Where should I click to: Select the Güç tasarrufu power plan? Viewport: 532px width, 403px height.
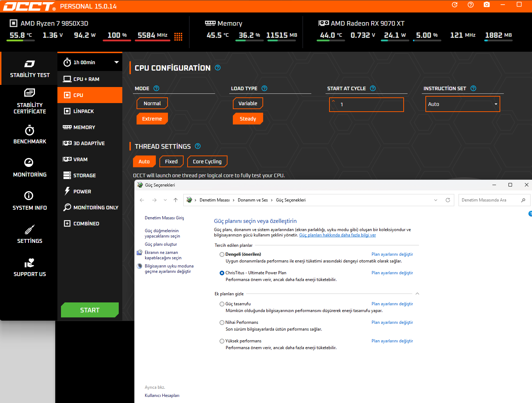click(222, 304)
